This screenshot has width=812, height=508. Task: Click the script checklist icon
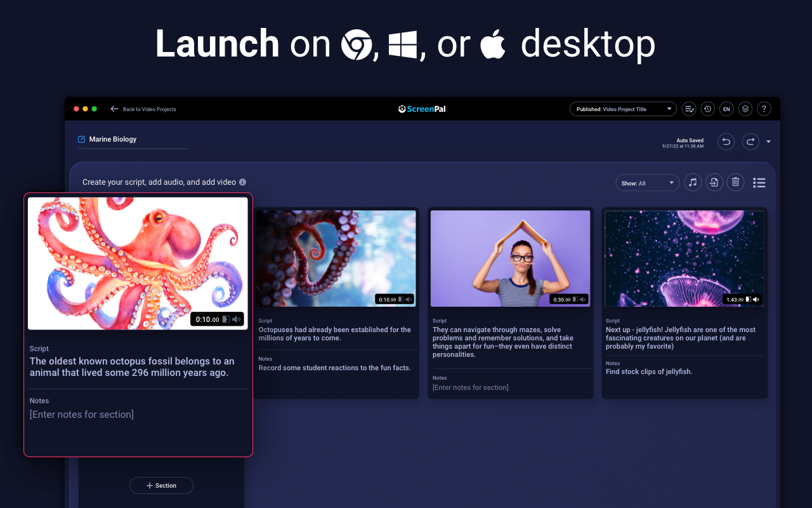tap(689, 109)
